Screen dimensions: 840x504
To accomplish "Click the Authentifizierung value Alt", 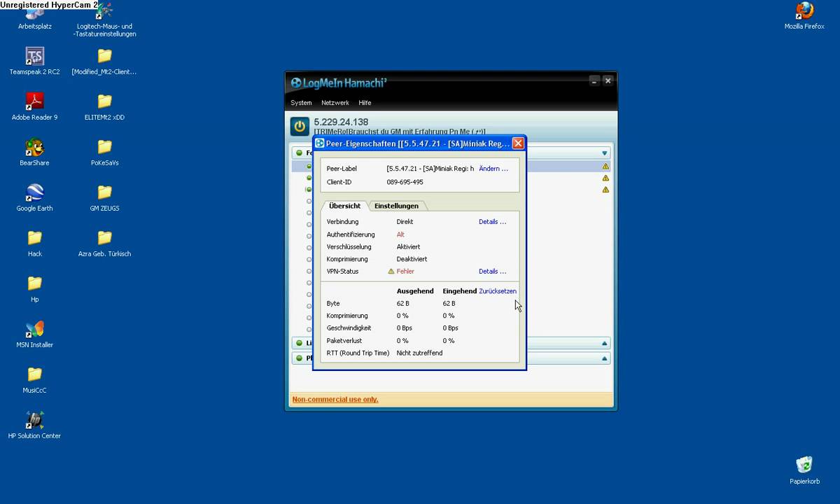I will (x=400, y=234).
